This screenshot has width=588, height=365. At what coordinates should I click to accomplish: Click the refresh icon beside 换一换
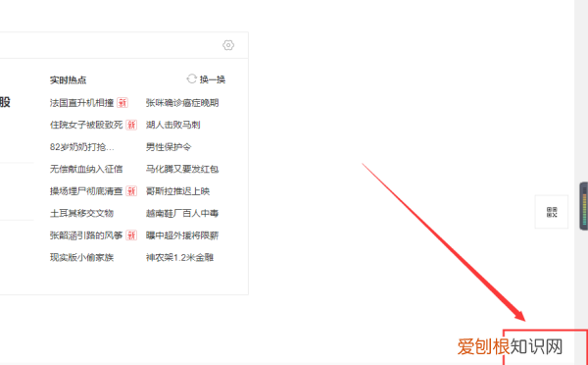pyautogui.click(x=192, y=78)
